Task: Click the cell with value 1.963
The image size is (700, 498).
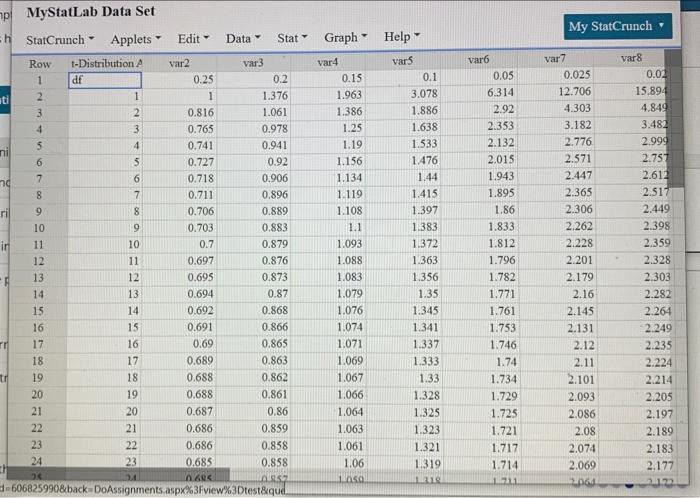Action: tap(328, 95)
